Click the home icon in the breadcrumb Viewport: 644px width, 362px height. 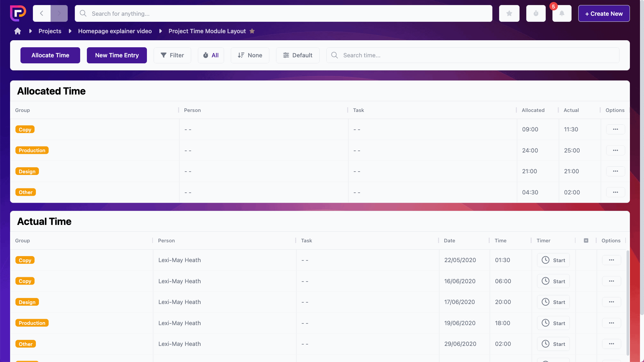tap(17, 31)
